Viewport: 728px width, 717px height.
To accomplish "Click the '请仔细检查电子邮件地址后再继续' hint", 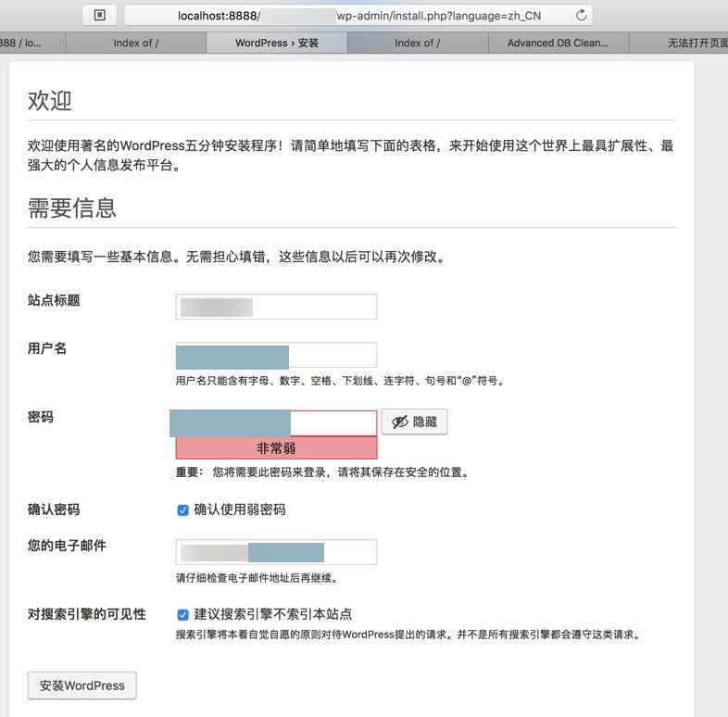I will coord(257,578).
